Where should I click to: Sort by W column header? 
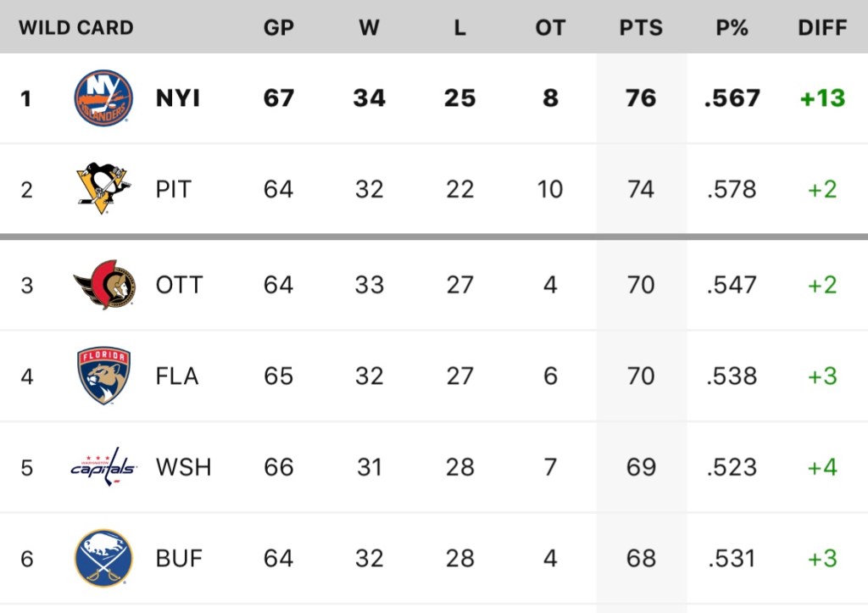369,28
